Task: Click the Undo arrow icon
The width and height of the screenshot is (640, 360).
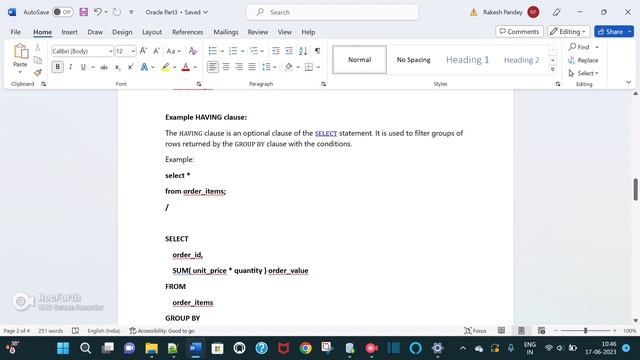Action: [98, 12]
